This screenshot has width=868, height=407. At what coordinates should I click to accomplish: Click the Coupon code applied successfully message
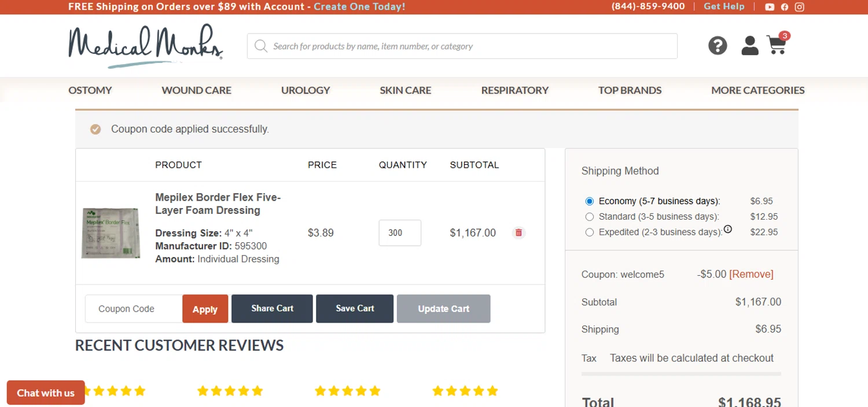[x=190, y=129]
